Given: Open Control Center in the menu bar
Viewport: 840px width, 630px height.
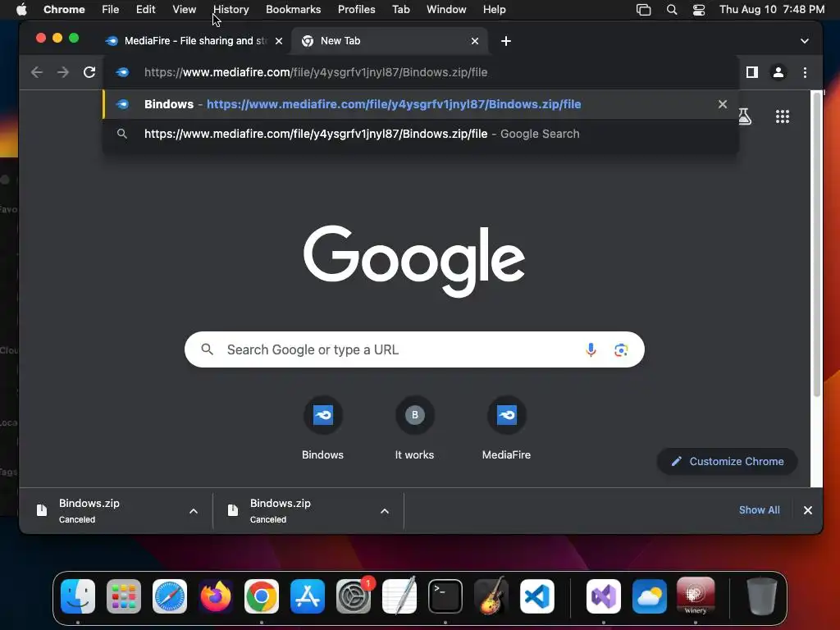Looking at the screenshot, I should pos(699,10).
